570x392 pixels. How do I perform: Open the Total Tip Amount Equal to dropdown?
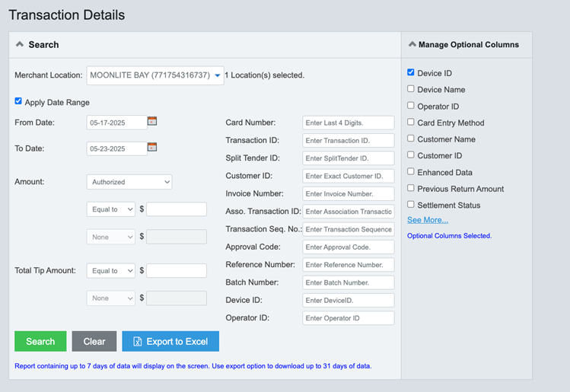(111, 270)
